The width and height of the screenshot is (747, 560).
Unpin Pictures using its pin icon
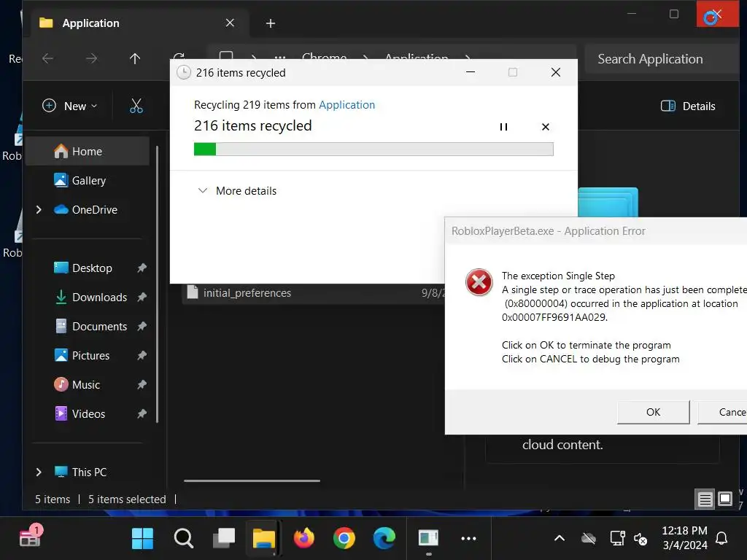click(x=142, y=355)
